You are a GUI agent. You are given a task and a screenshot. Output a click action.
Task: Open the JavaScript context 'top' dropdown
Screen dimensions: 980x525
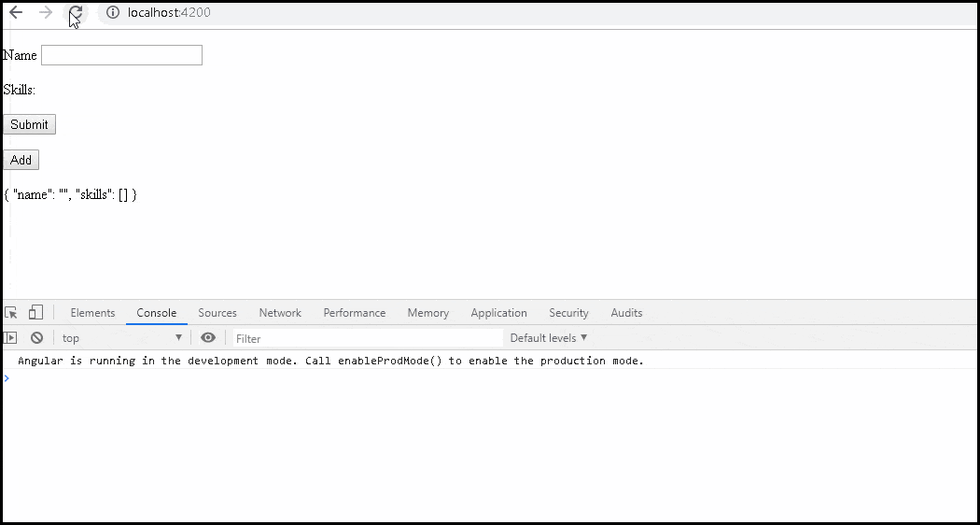pos(121,338)
